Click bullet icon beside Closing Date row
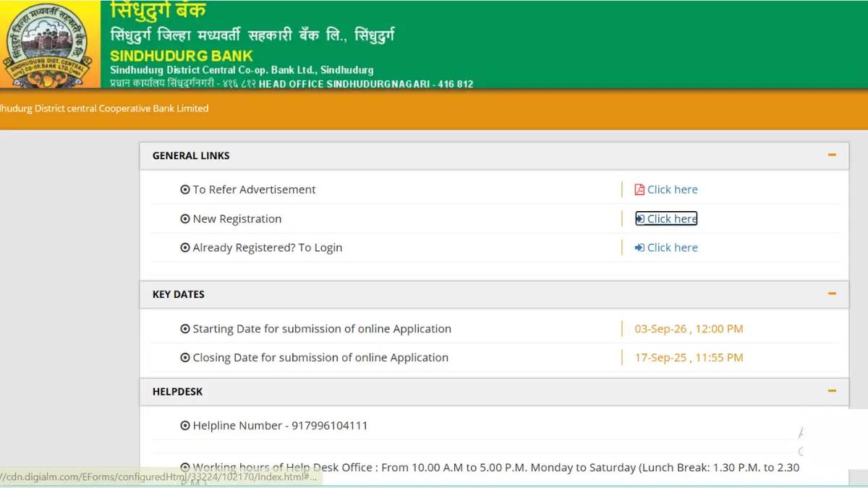Viewport: 868px width, 488px height. pos(185,357)
